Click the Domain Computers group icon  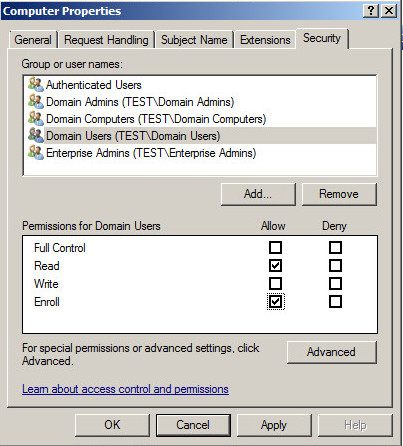click(x=36, y=119)
